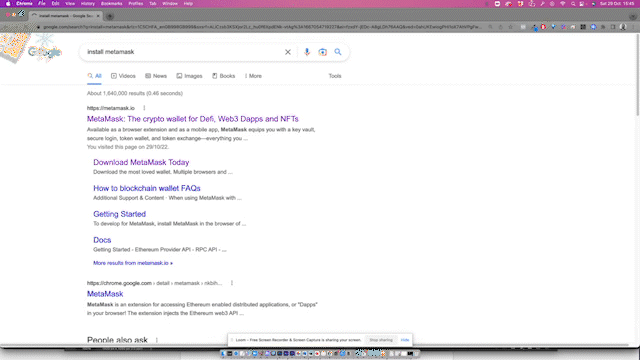Click the zoom magnifier icon in address bar
Screen dimensions: 640x360
pos(490,27)
